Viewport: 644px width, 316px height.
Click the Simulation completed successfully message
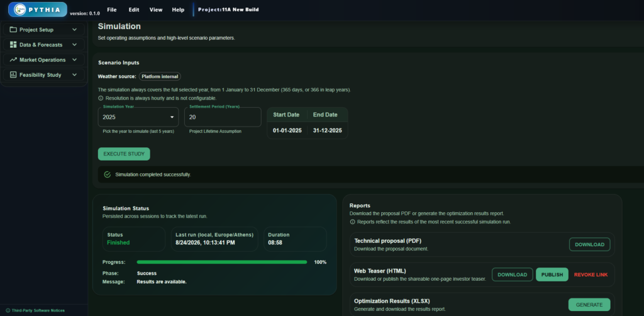pyautogui.click(x=153, y=174)
